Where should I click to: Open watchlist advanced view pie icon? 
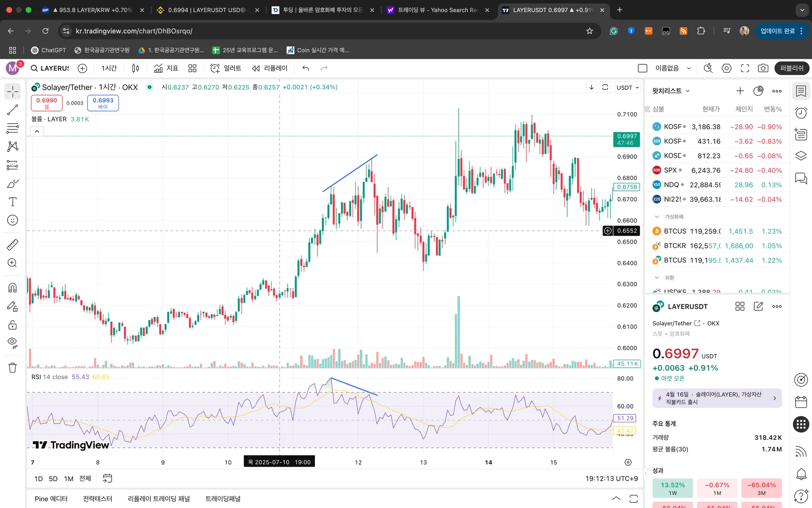pos(758,91)
